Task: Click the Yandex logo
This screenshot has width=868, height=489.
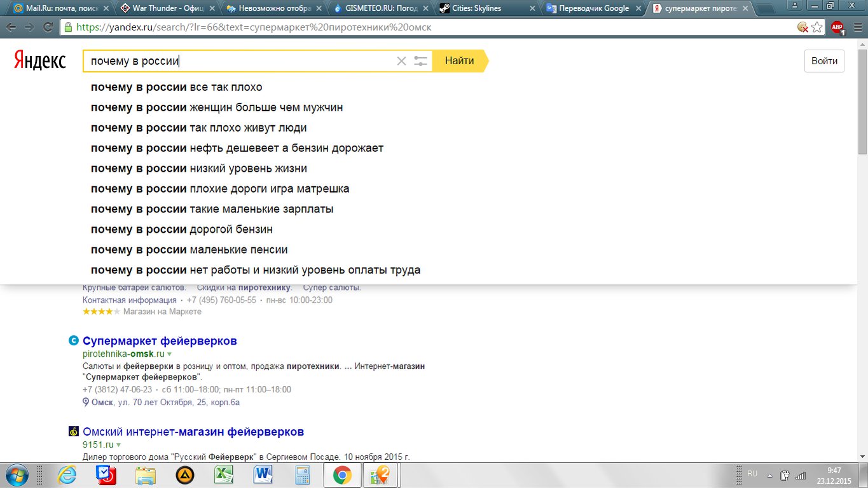Action: click(40, 60)
